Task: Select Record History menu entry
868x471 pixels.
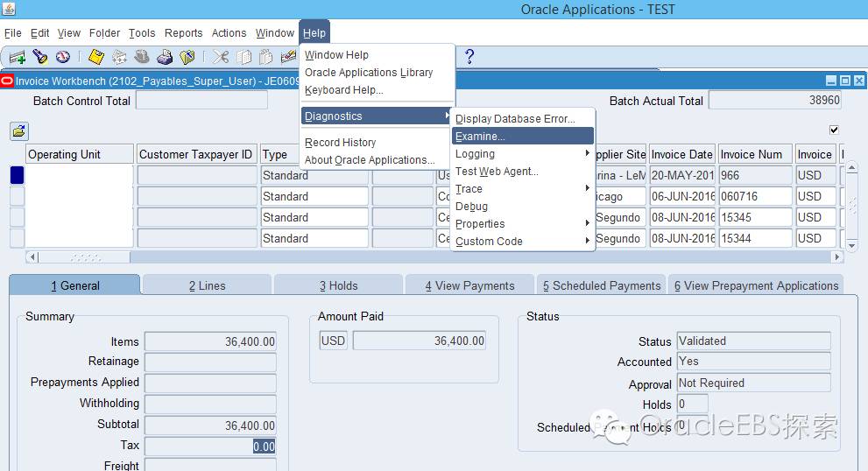Action: (x=377, y=142)
